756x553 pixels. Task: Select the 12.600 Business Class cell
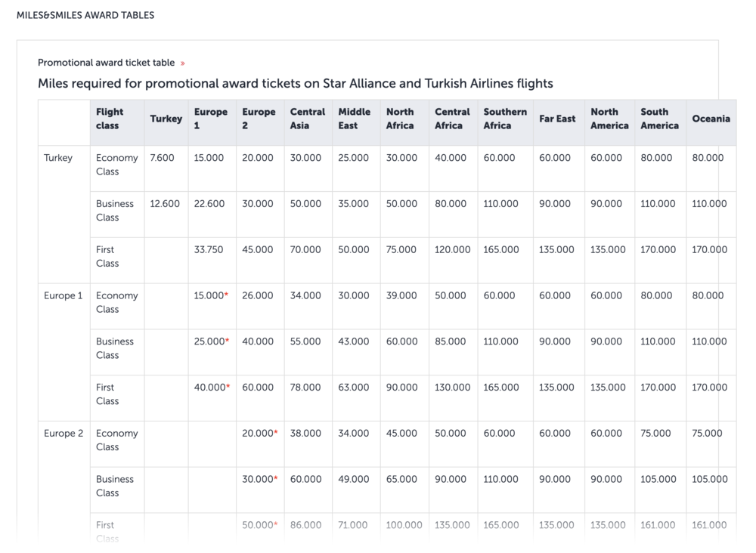pos(165,204)
